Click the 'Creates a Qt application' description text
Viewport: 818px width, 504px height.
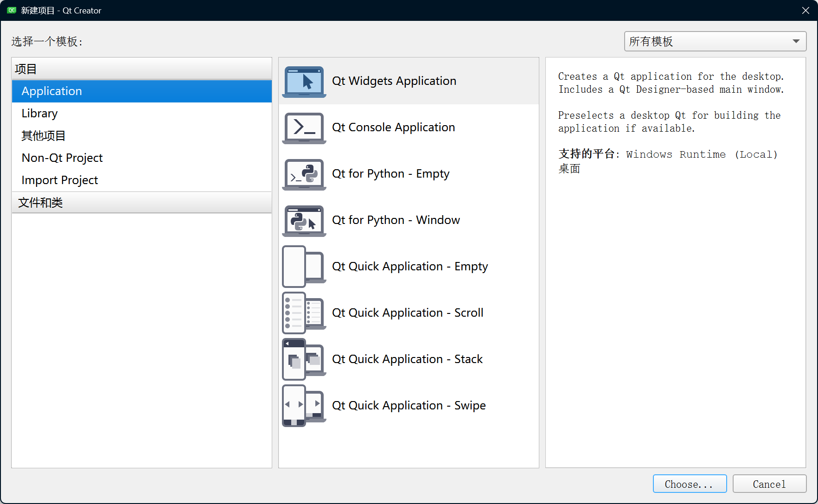[671, 83]
